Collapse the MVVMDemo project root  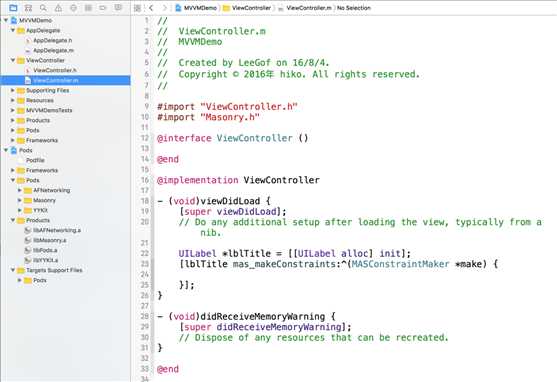[x=6, y=20]
